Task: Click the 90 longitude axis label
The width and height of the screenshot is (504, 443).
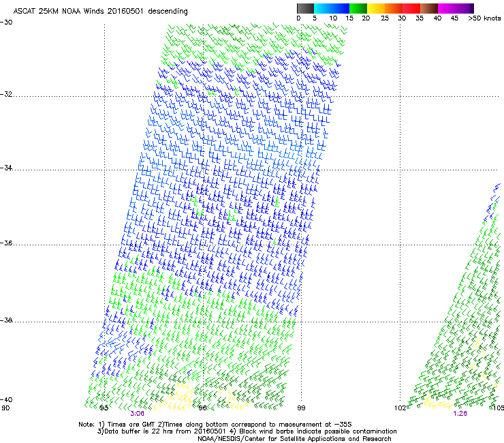Action: pyautogui.click(x=5, y=408)
